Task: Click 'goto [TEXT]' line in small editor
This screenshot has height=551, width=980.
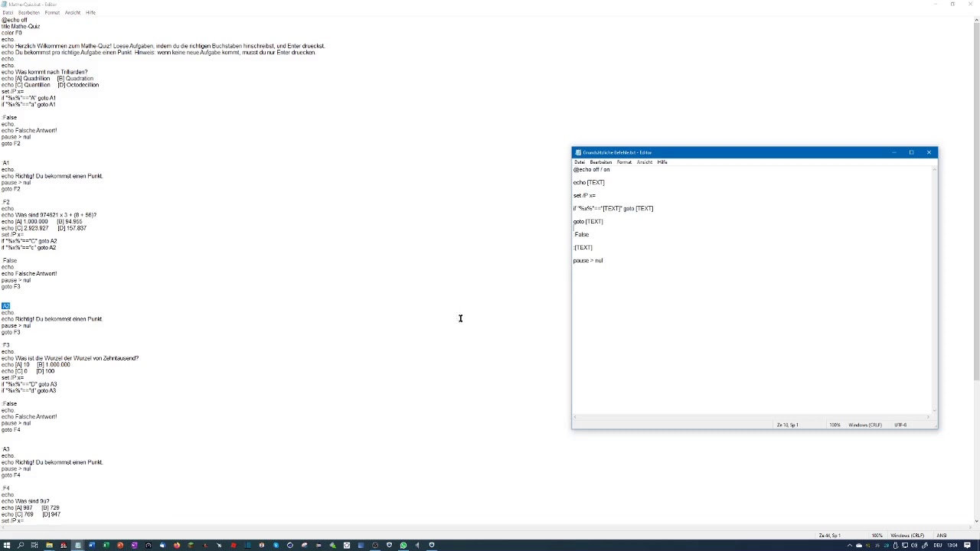Action: [588, 221]
